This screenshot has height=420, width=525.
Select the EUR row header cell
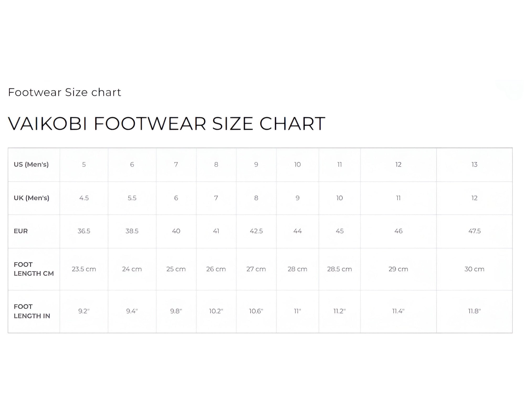coord(21,231)
